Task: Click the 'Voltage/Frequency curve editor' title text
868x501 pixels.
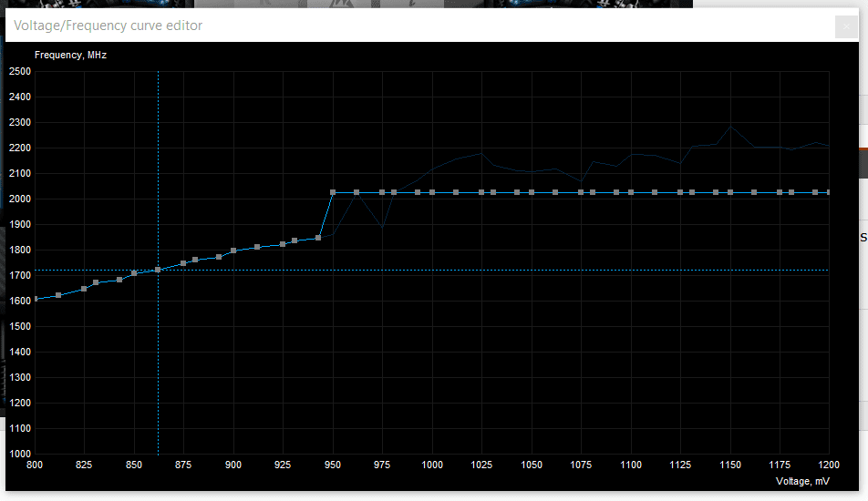Action: [x=108, y=26]
